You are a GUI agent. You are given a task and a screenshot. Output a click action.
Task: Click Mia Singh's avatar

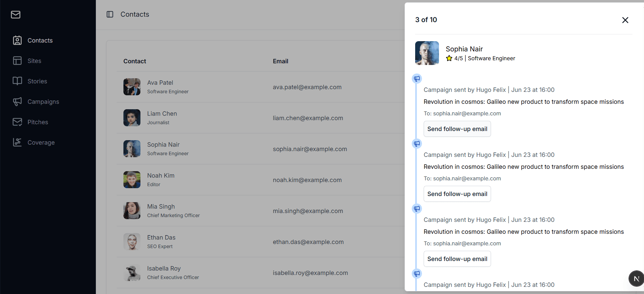132,211
